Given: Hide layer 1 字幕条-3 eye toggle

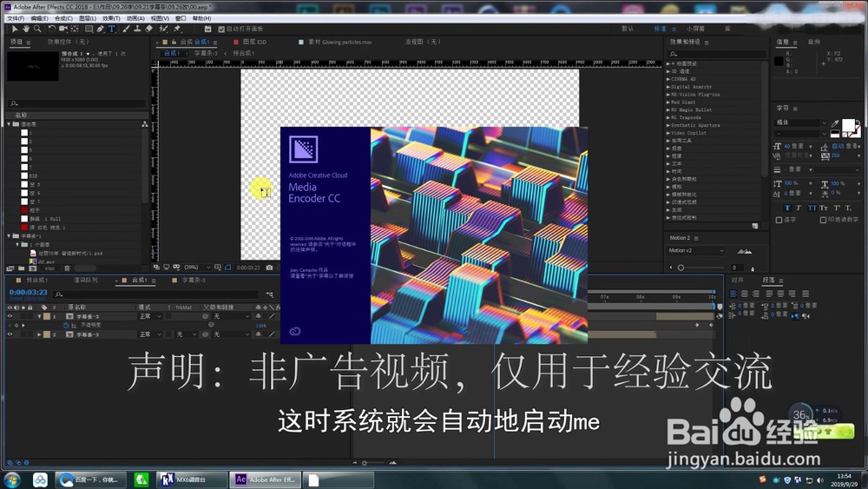Looking at the screenshot, I should pyautogui.click(x=10, y=316).
